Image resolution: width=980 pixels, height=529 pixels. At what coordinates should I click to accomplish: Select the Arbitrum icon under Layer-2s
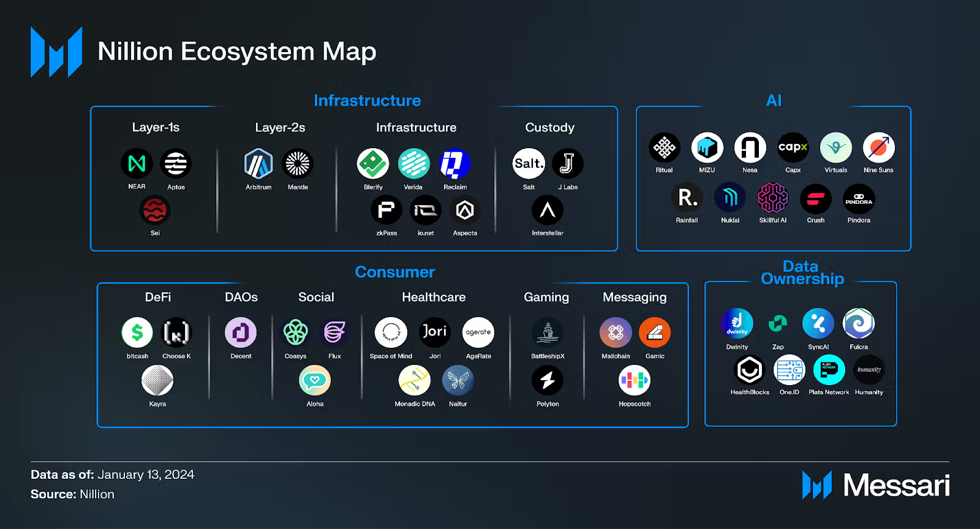point(258,163)
